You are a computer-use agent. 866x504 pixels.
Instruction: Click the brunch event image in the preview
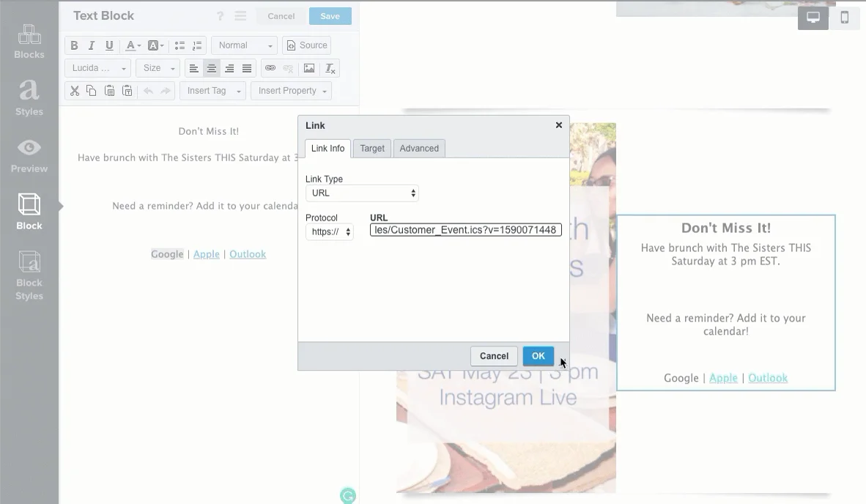[x=506, y=308]
